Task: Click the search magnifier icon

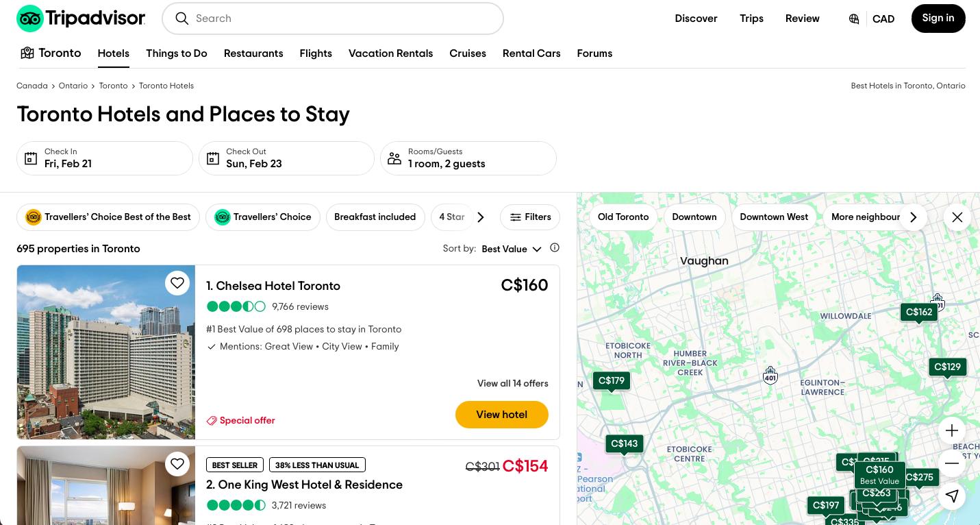Action: coord(182,19)
